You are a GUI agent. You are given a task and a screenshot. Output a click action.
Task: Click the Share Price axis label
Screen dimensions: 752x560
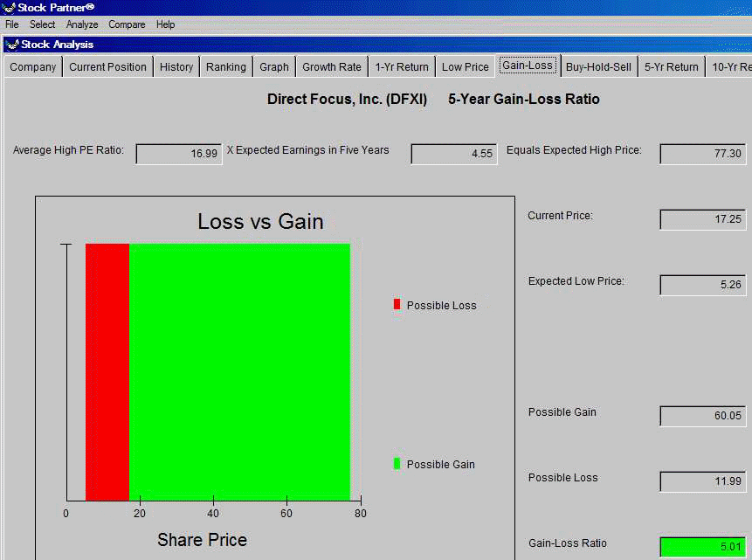tap(203, 540)
